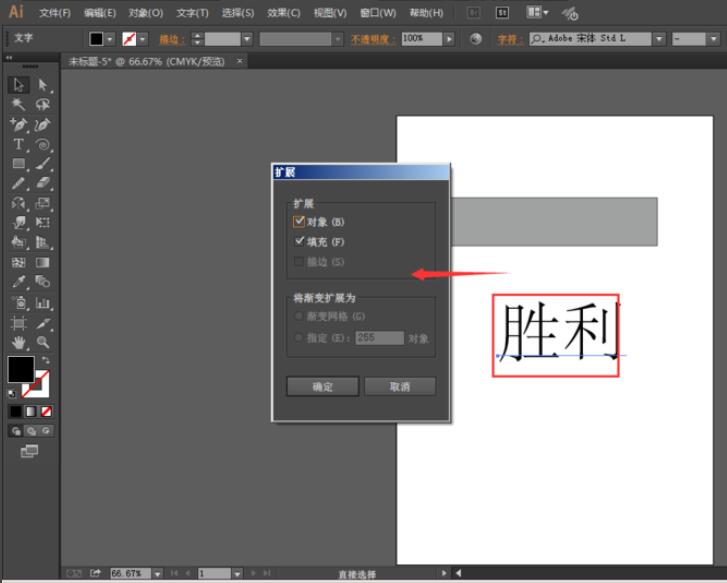
Task: Activate the Artboard tool
Action: pyautogui.click(x=19, y=323)
